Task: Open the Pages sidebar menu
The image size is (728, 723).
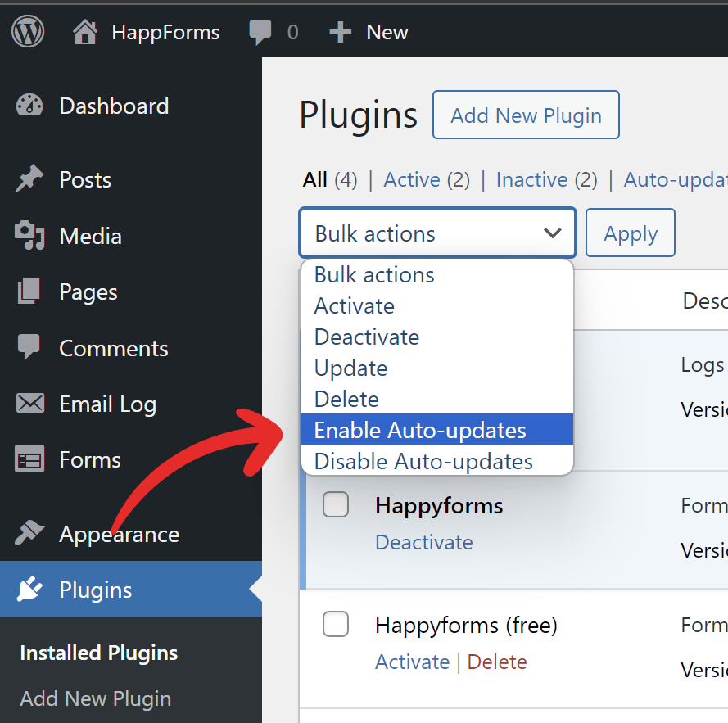Action: click(131, 291)
